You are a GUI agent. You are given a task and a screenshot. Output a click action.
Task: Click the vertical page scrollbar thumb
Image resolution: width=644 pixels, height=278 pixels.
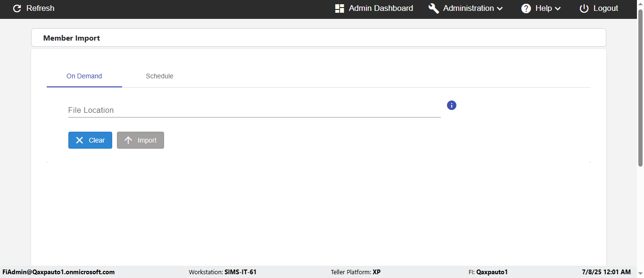(640, 87)
